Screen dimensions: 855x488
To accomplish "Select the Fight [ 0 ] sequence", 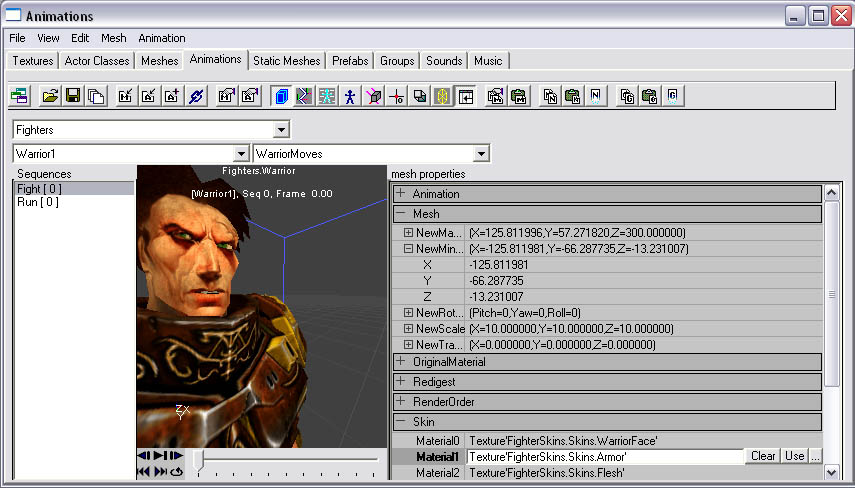I will pyautogui.click(x=74, y=189).
